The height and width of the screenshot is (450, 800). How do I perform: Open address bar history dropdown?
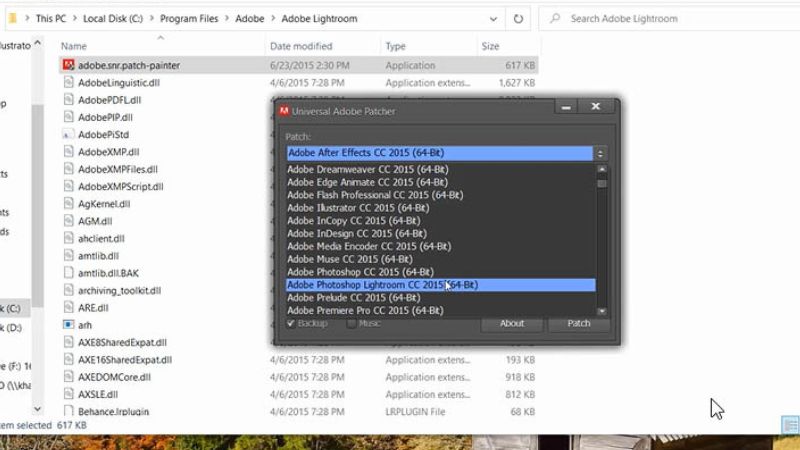[x=493, y=19]
